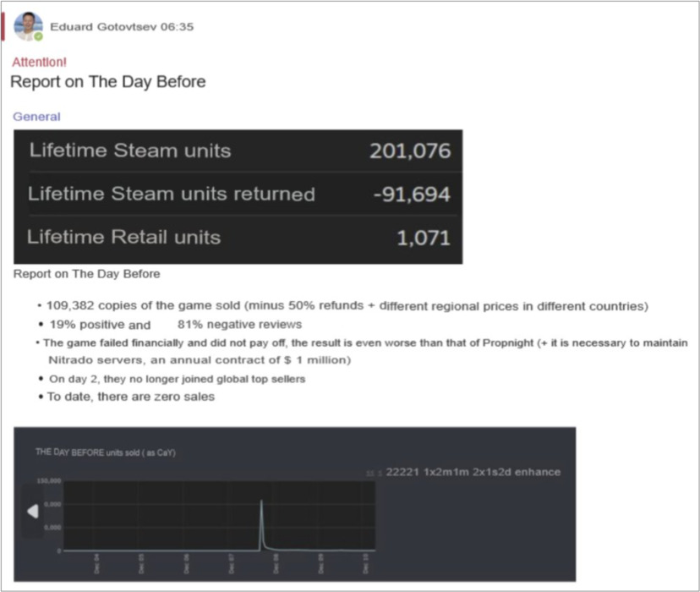Click the green online status badge
The image size is (700, 592).
coord(39,36)
